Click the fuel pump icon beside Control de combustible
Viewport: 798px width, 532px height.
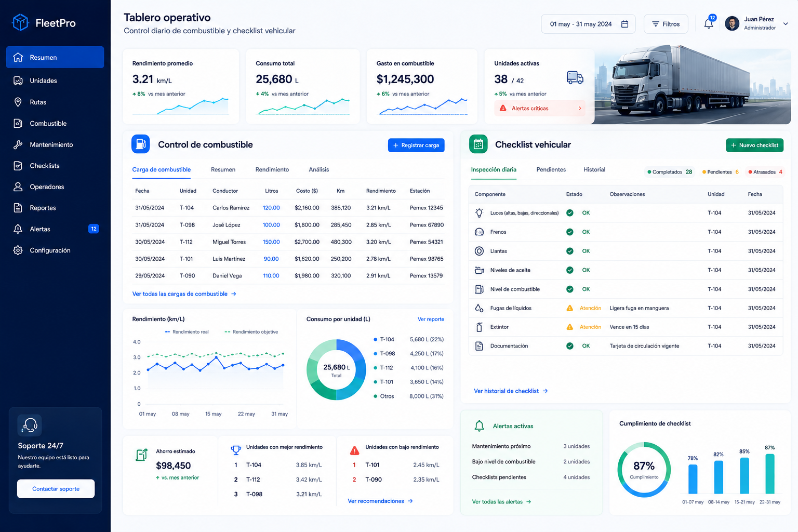pos(141,144)
